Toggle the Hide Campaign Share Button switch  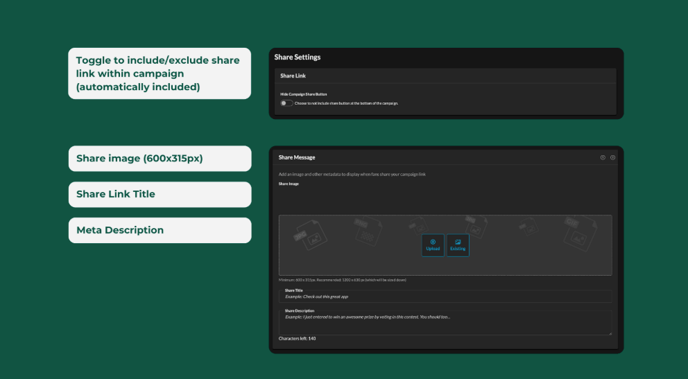click(287, 103)
